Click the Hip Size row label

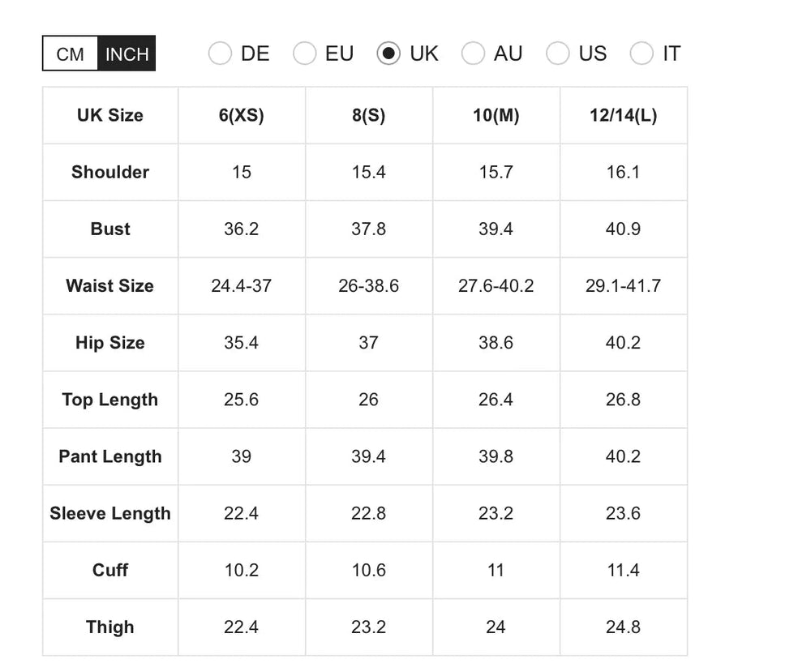(x=109, y=343)
